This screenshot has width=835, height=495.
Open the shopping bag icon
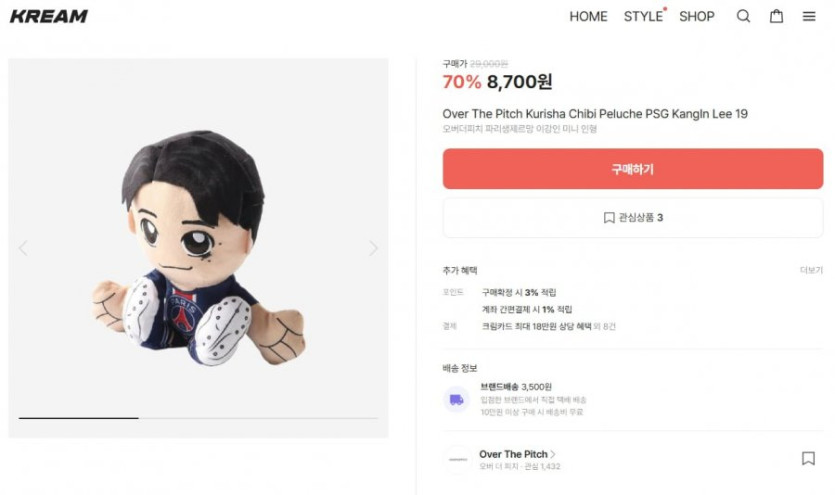[x=776, y=16]
